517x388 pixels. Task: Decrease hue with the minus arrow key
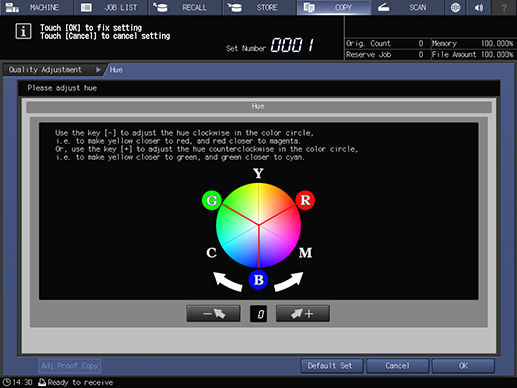(213, 314)
